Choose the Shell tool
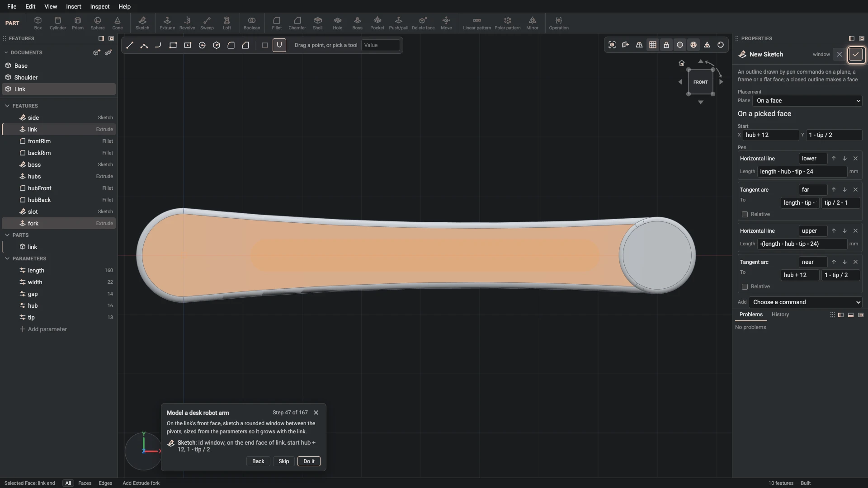868x488 pixels. [318, 23]
